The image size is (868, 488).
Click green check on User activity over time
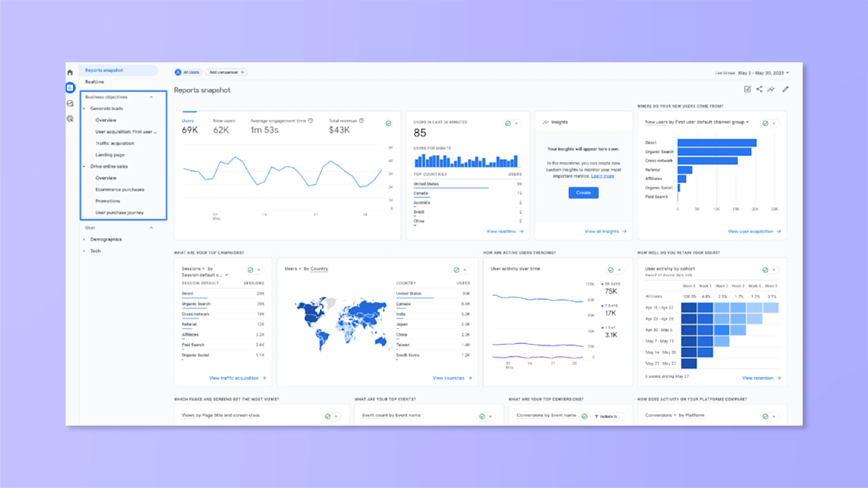(x=611, y=270)
